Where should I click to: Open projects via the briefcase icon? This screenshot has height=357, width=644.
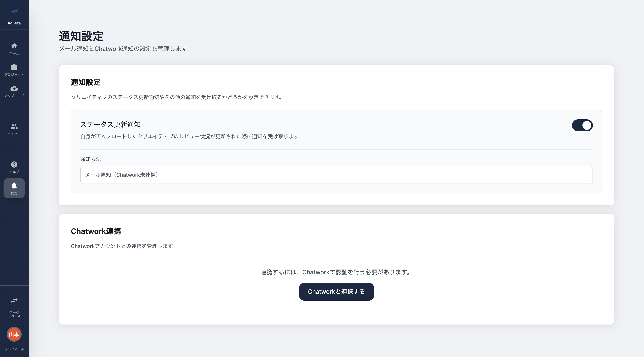(14, 67)
